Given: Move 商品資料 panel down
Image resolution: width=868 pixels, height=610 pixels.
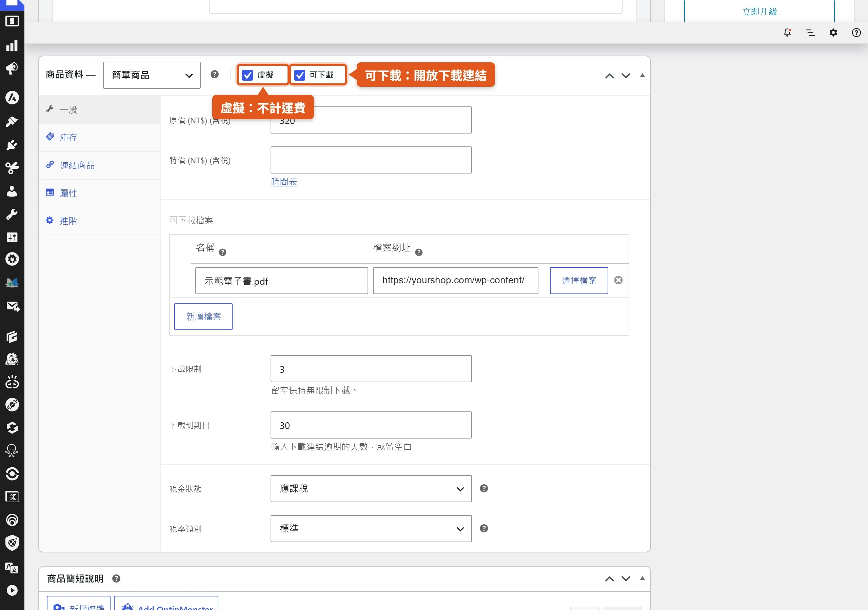Looking at the screenshot, I should coord(626,76).
